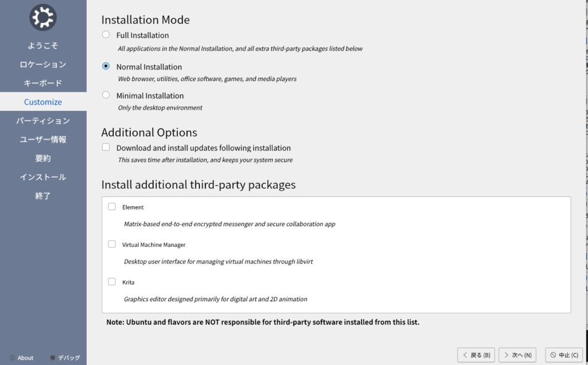Go to the ようこそ step
The width and height of the screenshot is (588, 365).
coord(43,45)
